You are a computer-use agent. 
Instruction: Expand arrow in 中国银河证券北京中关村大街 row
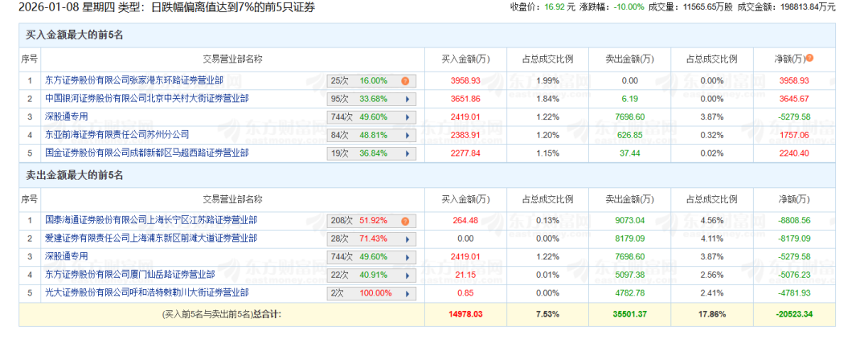pos(407,99)
